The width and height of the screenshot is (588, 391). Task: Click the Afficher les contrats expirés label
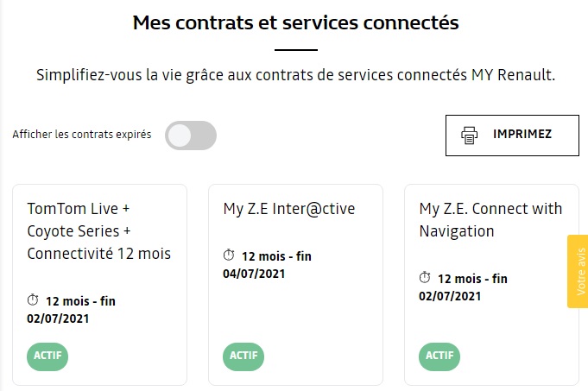point(82,134)
